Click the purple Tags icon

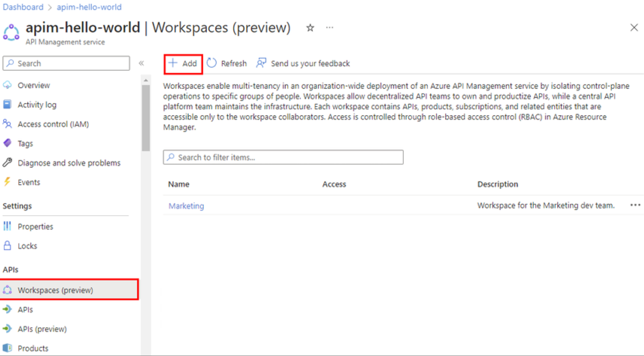(7, 143)
